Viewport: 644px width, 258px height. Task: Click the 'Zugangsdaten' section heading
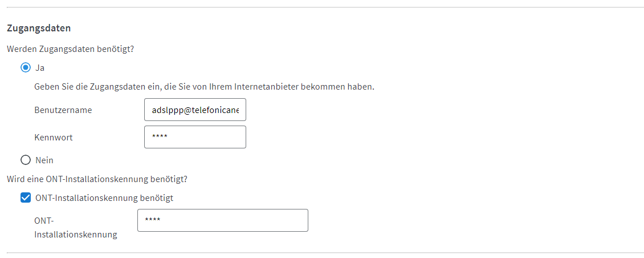point(39,29)
